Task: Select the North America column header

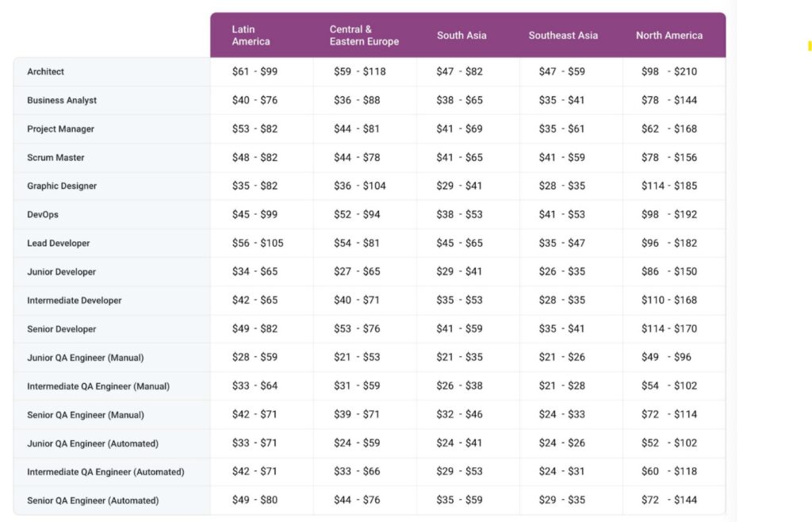Action: (x=669, y=36)
